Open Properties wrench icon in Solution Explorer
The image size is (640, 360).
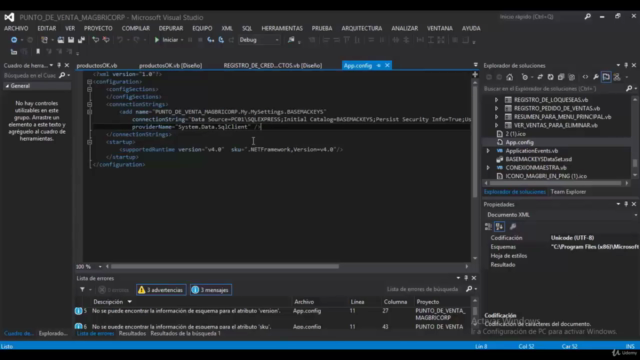tap(596, 77)
